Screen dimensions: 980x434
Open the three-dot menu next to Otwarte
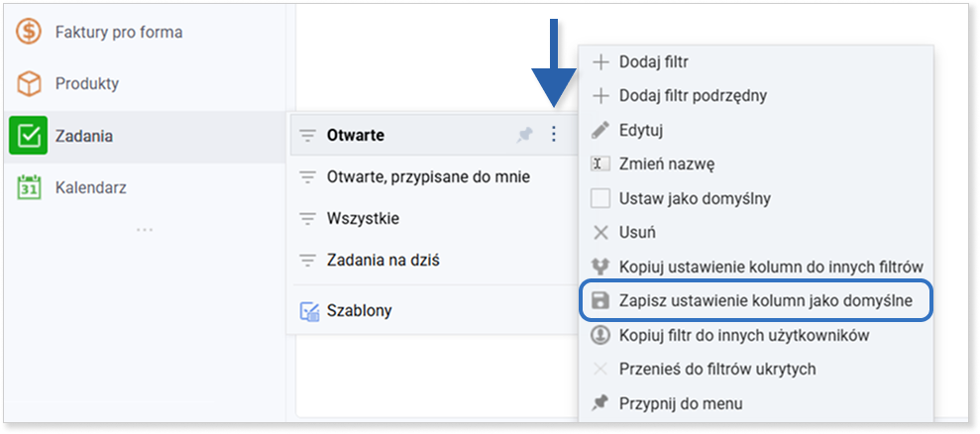[553, 135]
